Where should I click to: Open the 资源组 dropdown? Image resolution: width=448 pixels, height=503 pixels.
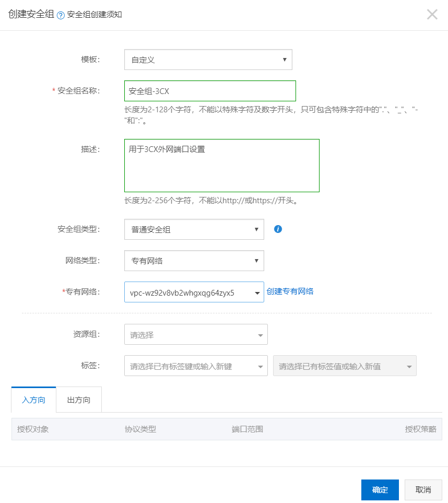coord(196,335)
